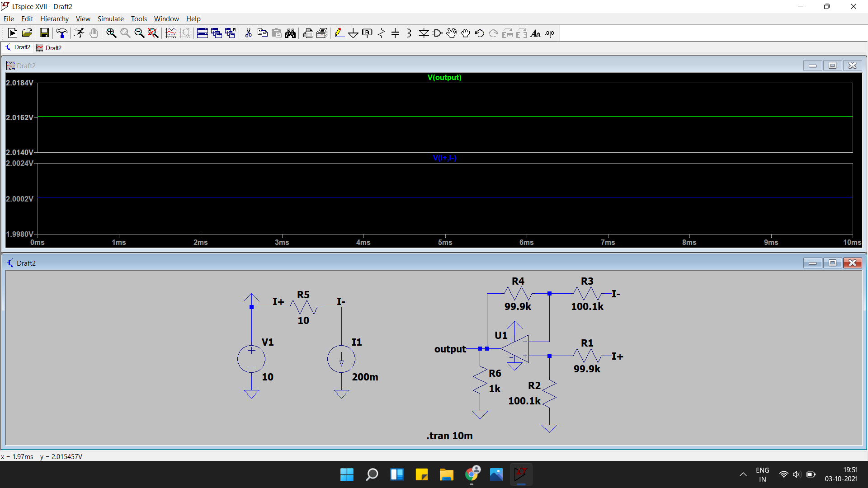Image resolution: width=868 pixels, height=488 pixels.
Task: Minimize the schematic Draft2 window
Action: 812,263
